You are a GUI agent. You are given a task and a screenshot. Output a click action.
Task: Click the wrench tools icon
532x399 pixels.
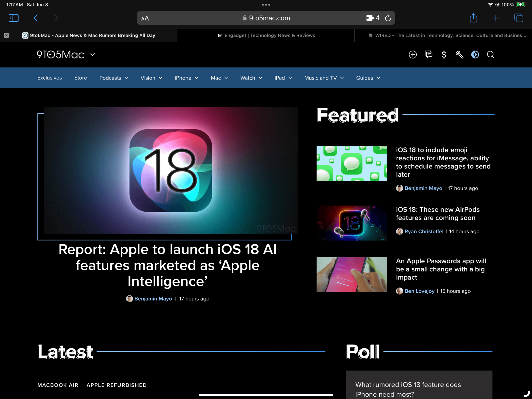459,55
